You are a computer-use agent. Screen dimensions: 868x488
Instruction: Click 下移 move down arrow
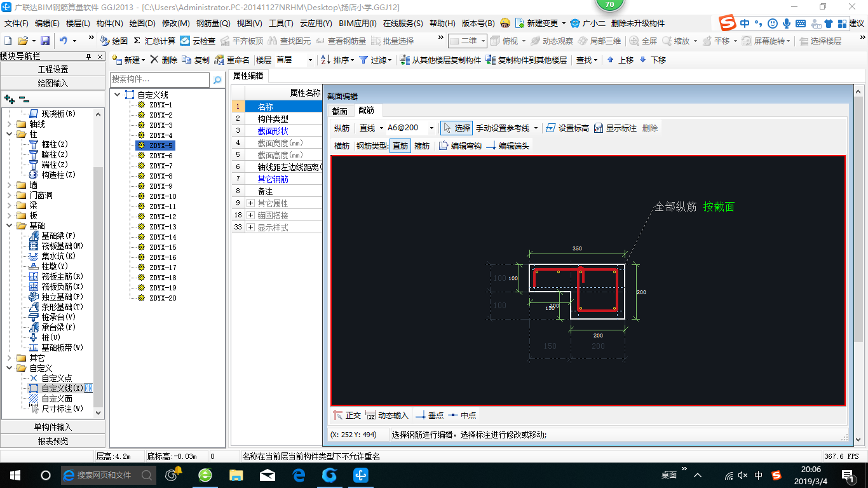click(x=653, y=60)
